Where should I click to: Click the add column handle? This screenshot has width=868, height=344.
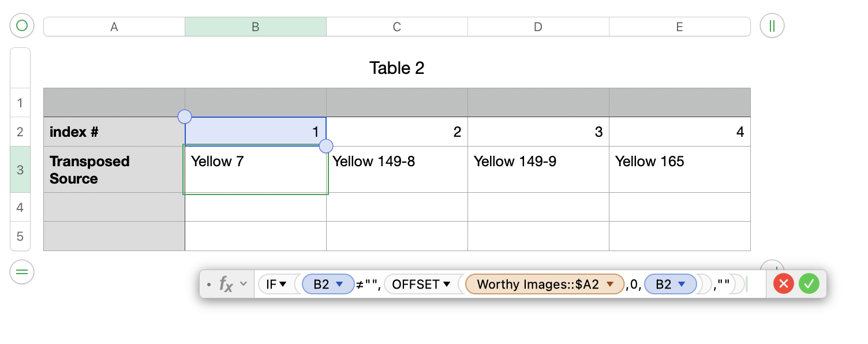tap(772, 26)
